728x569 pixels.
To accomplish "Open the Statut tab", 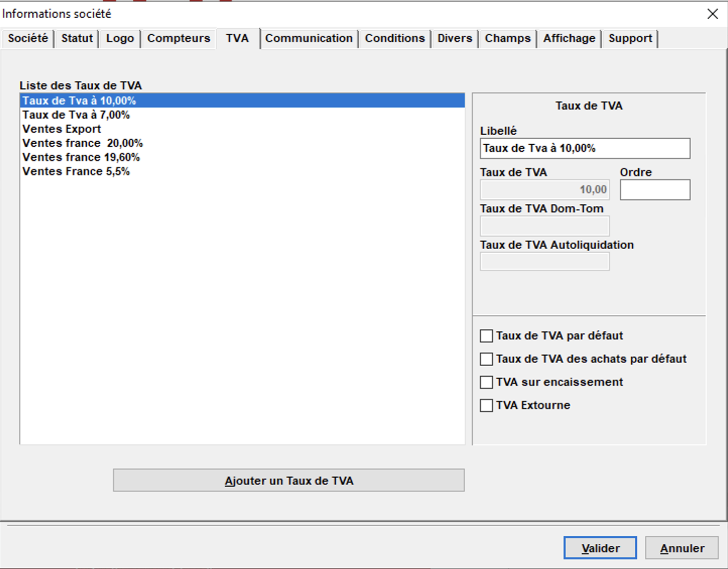I will (77, 38).
